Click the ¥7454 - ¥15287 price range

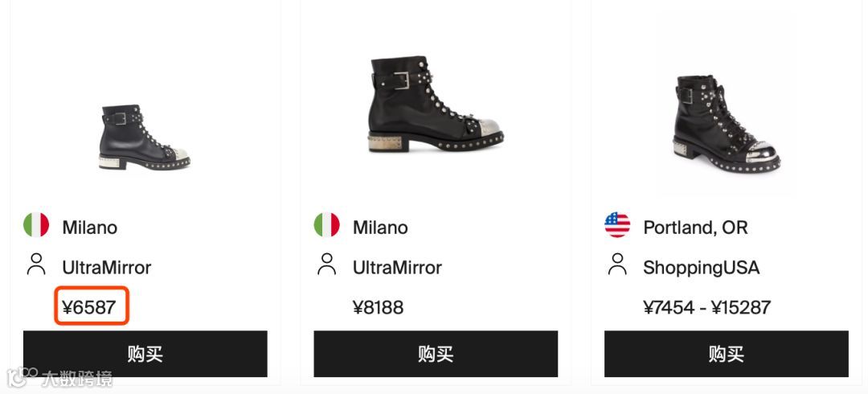707,307
